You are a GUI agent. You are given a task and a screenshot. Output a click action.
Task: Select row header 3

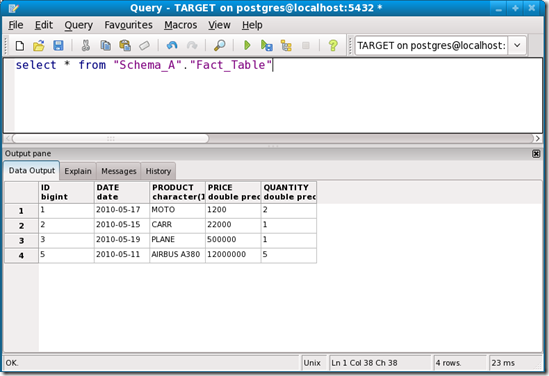coord(21,241)
